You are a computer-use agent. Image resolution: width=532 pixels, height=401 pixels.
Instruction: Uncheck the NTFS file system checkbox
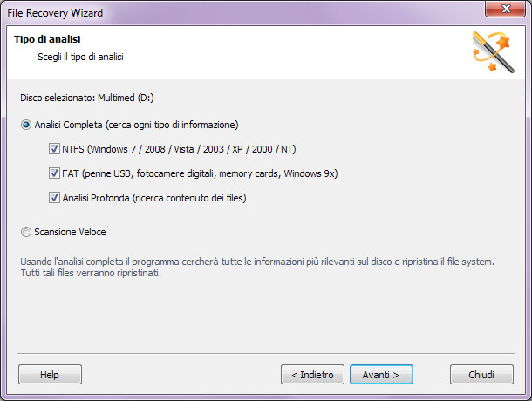click(x=54, y=149)
